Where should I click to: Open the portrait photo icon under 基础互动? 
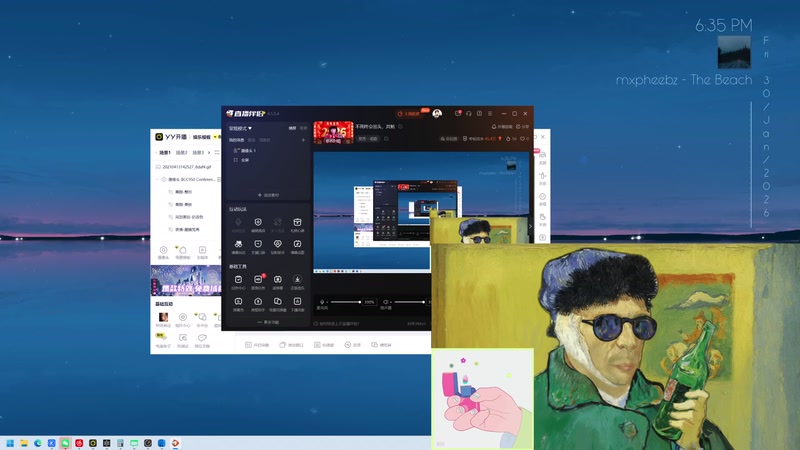pos(163,319)
